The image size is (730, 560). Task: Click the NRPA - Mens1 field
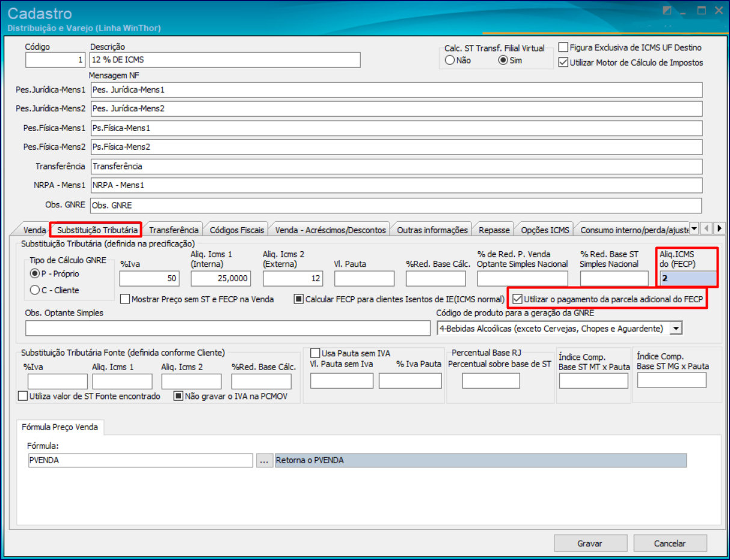coord(396,186)
